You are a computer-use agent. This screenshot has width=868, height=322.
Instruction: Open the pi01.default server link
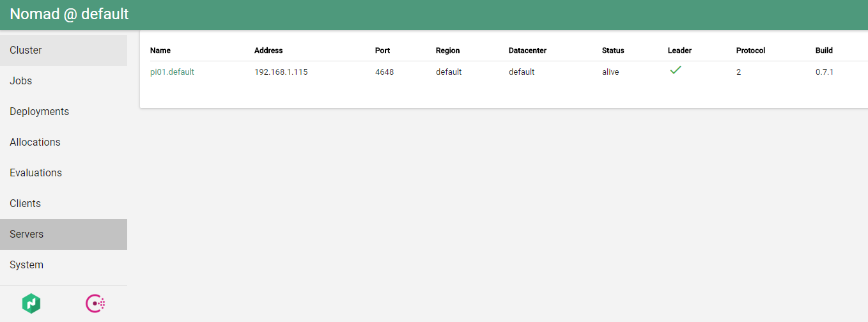tap(172, 72)
